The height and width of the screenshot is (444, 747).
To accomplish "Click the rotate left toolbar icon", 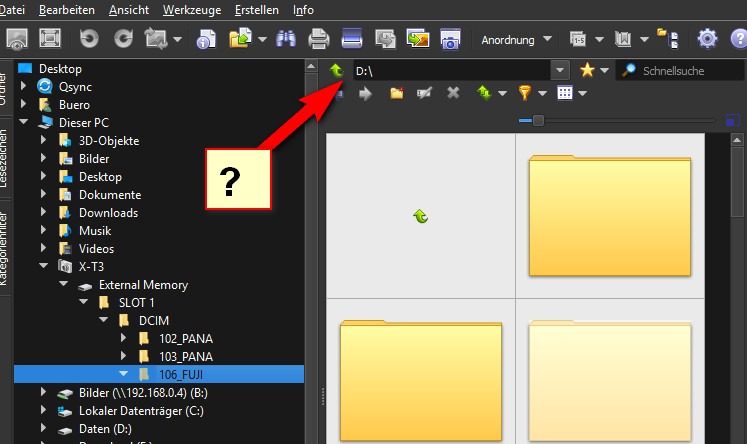I will point(89,39).
